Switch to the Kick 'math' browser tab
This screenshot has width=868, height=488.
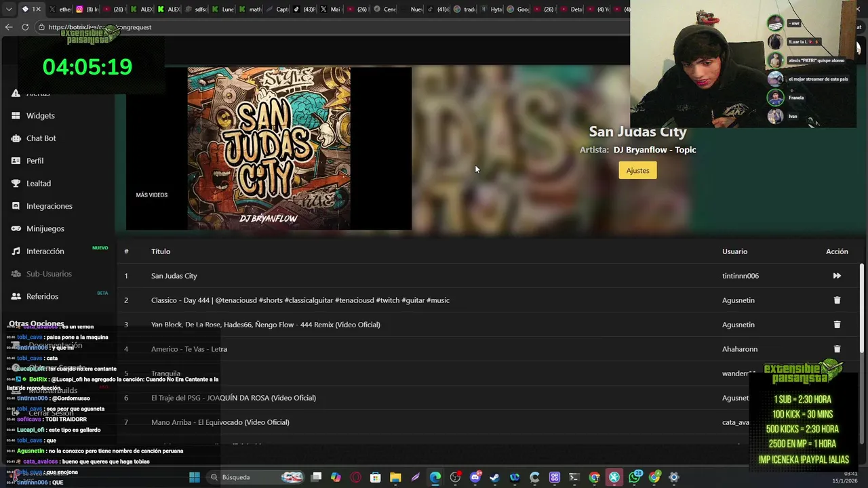click(250, 9)
